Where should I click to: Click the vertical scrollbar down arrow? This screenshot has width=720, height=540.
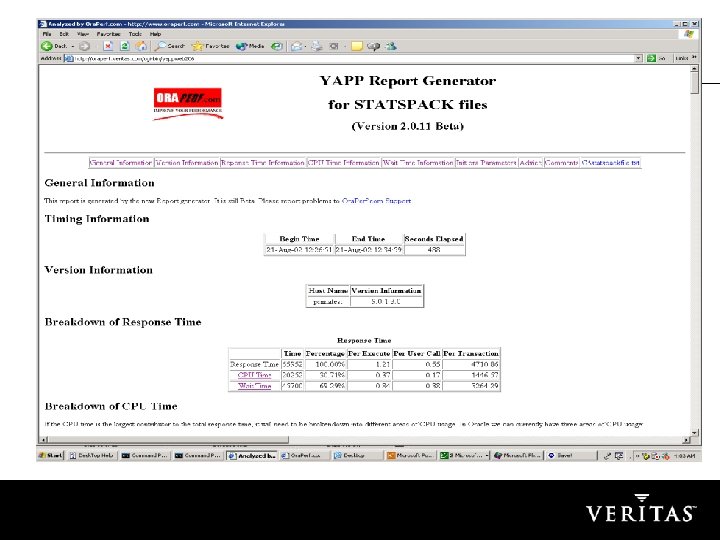(694, 432)
